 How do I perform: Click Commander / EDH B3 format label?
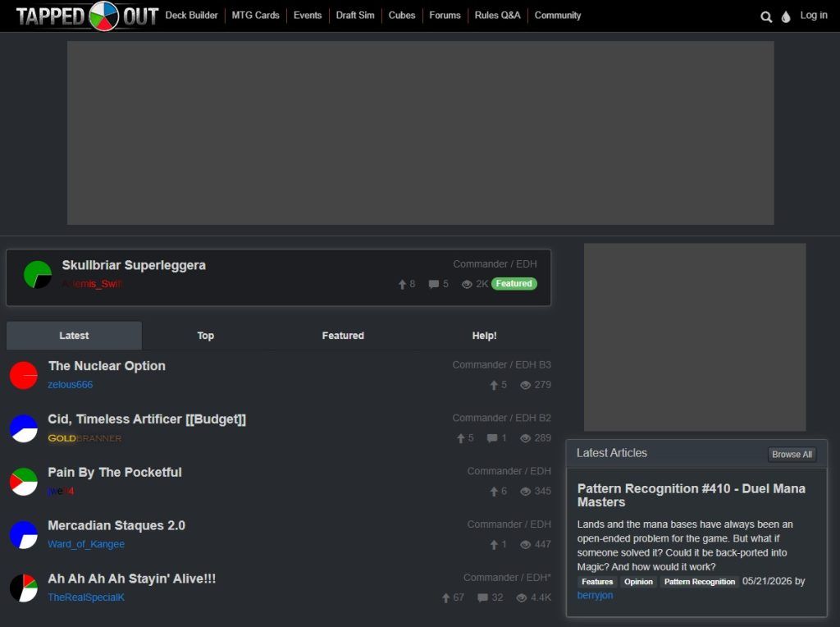click(x=501, y=365)
